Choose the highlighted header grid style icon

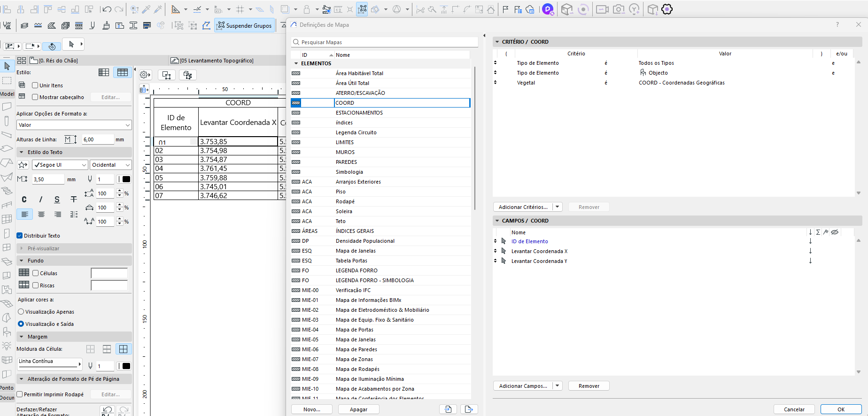(x=123, y=72)
